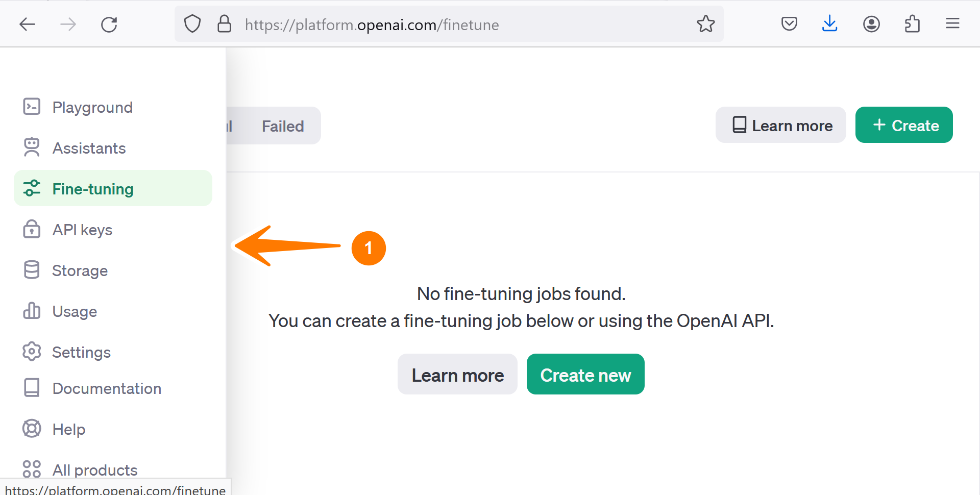Open Documentation from the sidebar
980x495 pixels.
[107, 388]
